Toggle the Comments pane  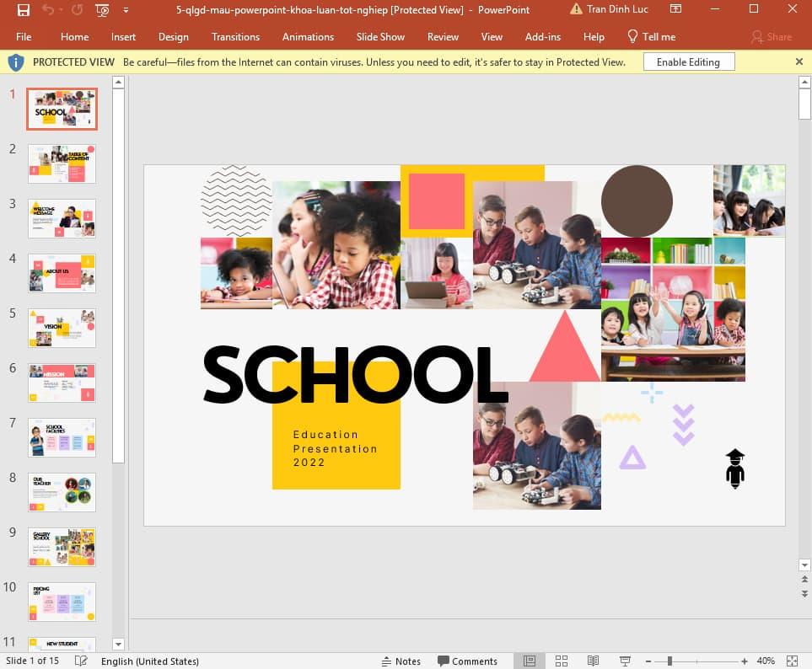click(x=467, y=661)
